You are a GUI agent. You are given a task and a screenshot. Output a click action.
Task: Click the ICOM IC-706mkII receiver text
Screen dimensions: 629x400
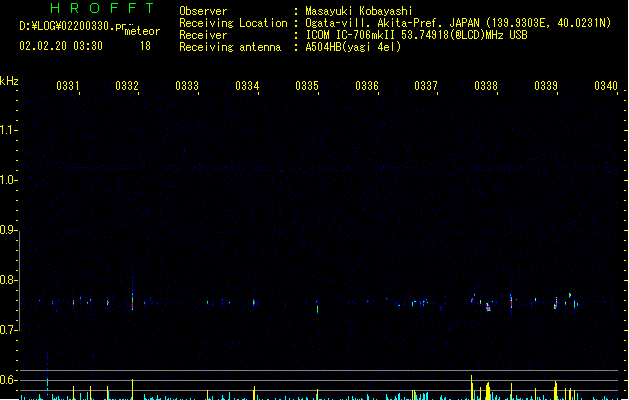pyautogui.click(x=416, y=35)
